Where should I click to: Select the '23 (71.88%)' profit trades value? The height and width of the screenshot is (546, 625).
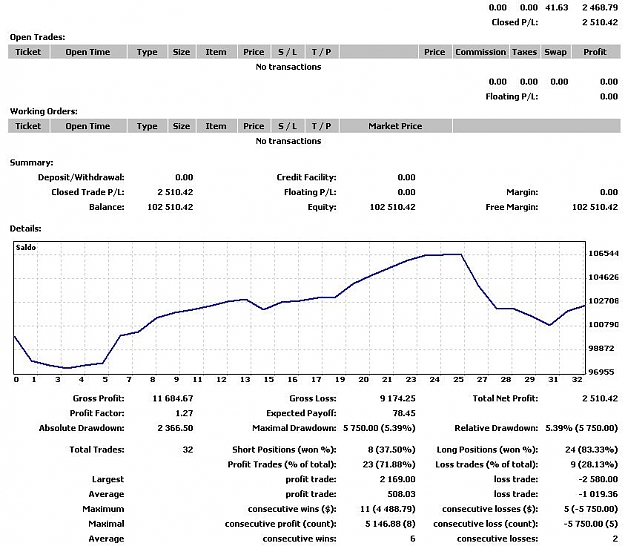pos(389,465)
